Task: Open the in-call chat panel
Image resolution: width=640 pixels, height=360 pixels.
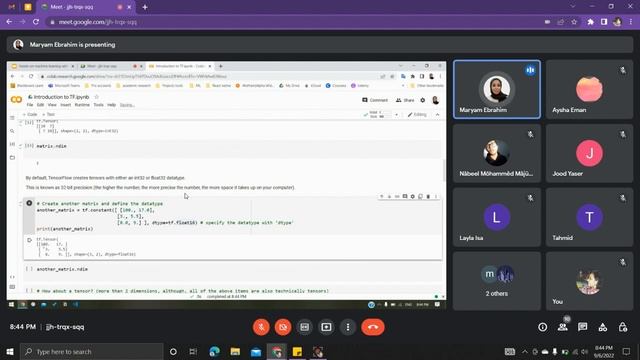Action: 582,327
